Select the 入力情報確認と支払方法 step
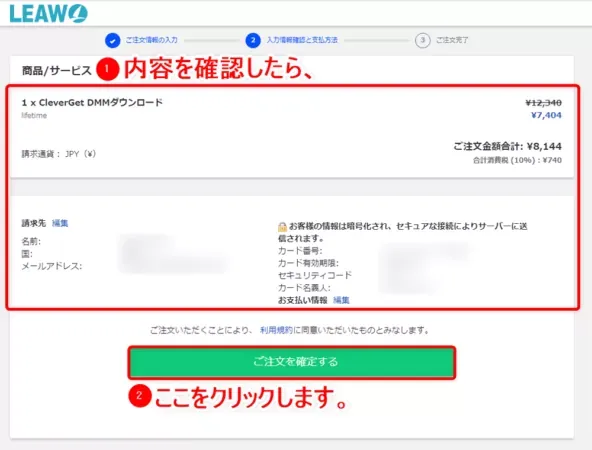The height and width of the screenshot is (450, 592). (302, 40)
